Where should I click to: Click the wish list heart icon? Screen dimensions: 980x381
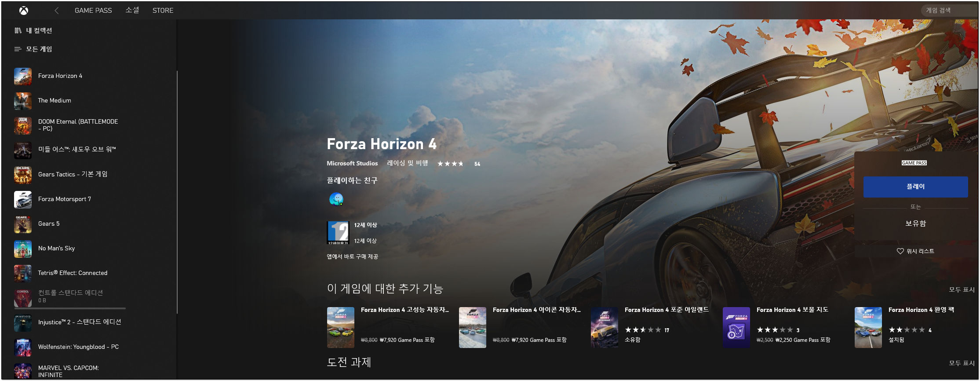(900, 251)
